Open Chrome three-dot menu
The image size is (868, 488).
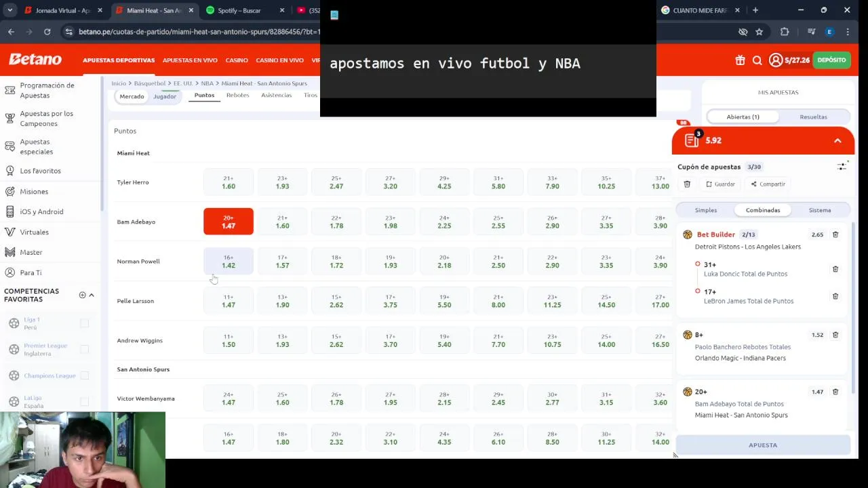[848, 31]
